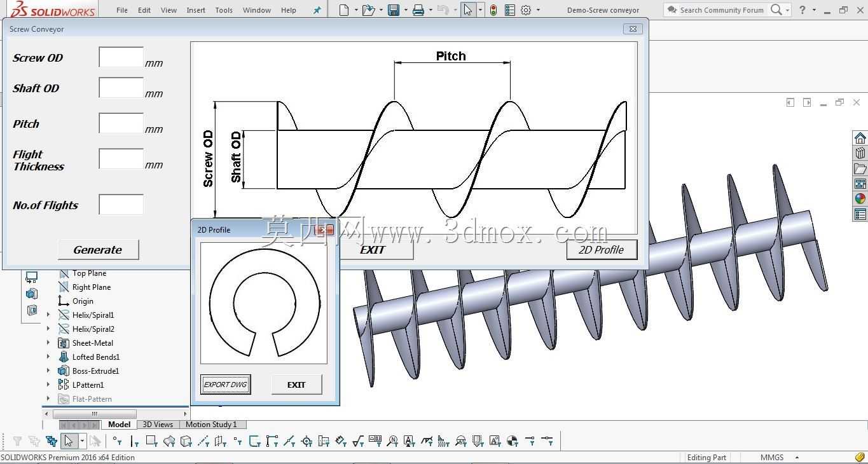Click the Select arrow tool in bottom toolbar

coord(68,441)
